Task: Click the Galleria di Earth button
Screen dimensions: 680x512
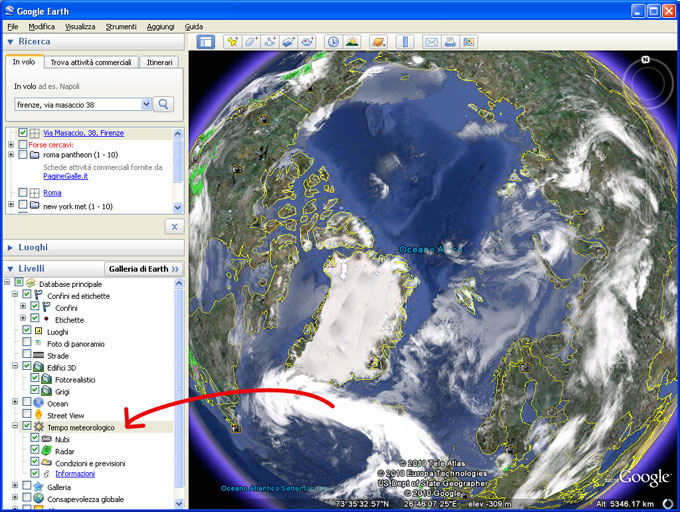Action: click(x=144, y=269)
